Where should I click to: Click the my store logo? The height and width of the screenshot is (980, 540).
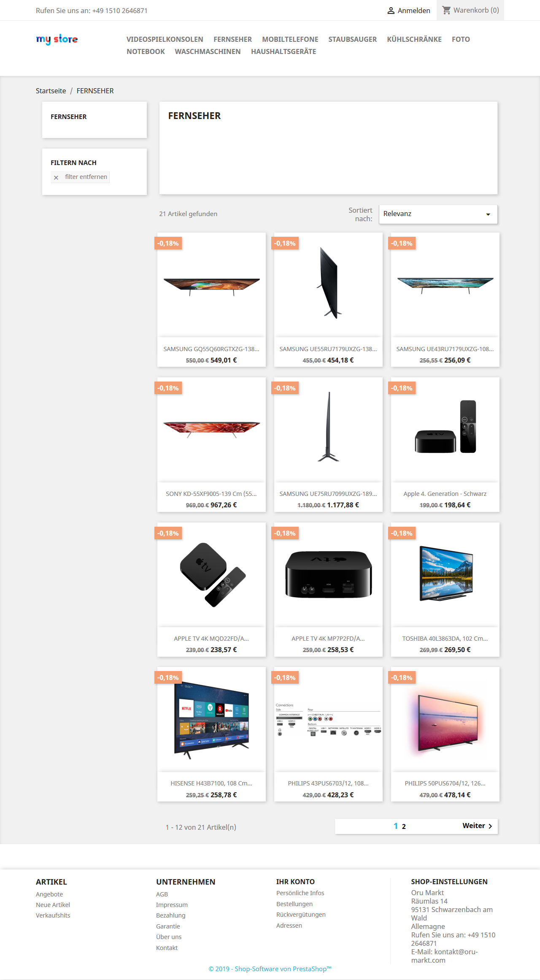click(57, 39)
